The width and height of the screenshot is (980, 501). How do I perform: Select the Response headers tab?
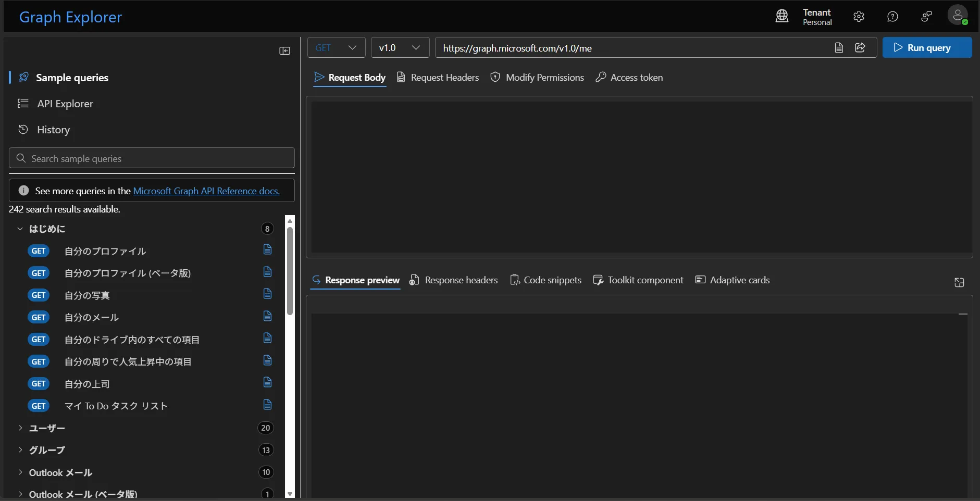coord(453,280)
